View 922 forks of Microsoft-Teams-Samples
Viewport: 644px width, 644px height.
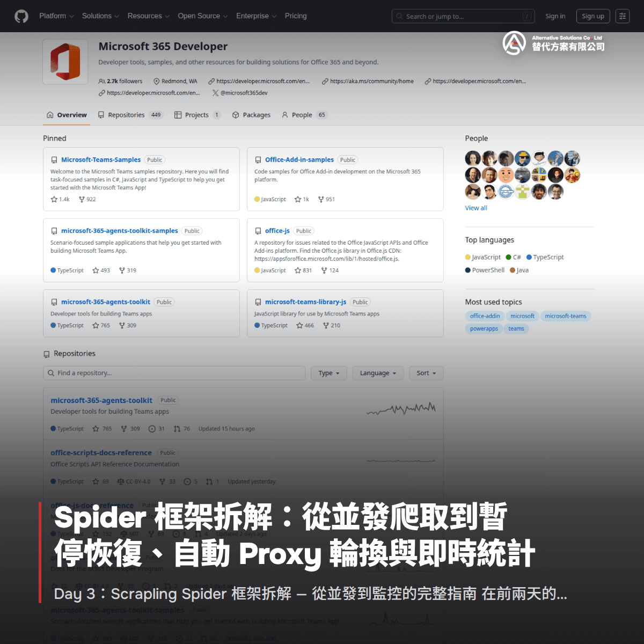87,199
